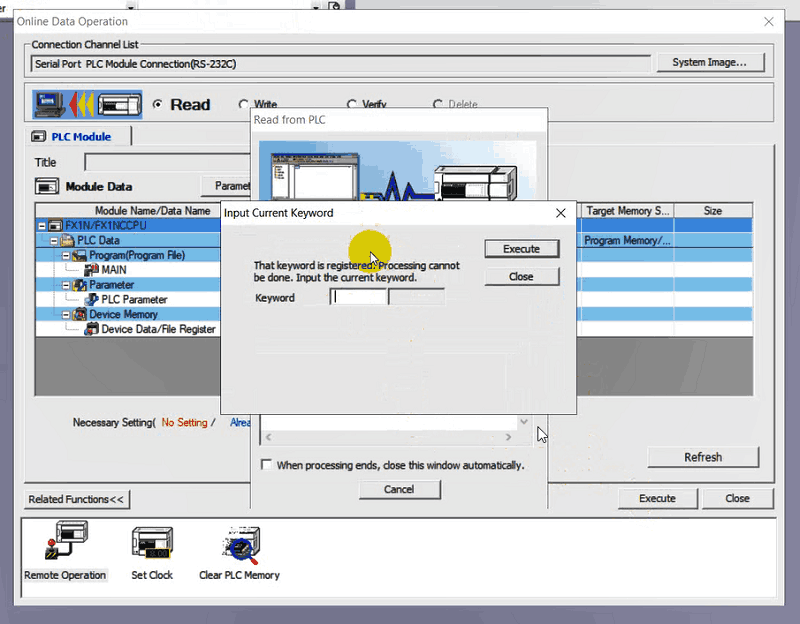Click the Target Memory column header
This screenshot has width=800, height=624.
click(x=627, y=211)
